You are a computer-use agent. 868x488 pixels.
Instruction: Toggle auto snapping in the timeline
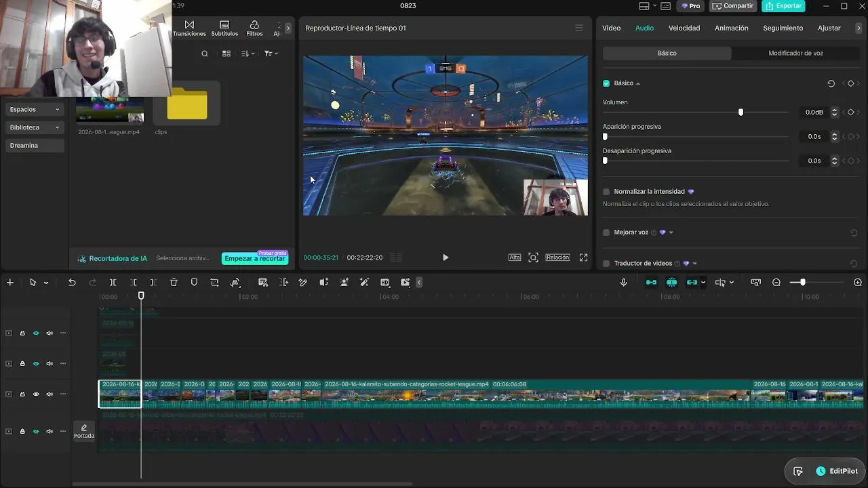[x=671, y=283]
